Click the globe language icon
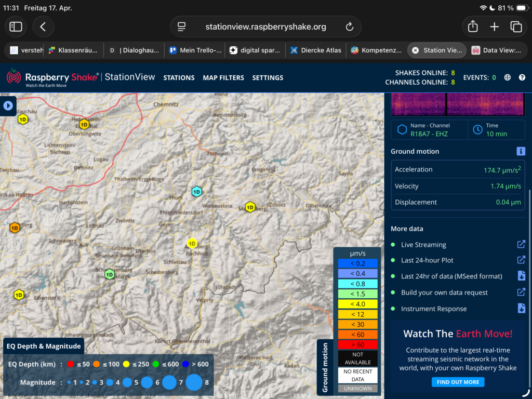This screenshot has width=532, height=399. [508, 77]
